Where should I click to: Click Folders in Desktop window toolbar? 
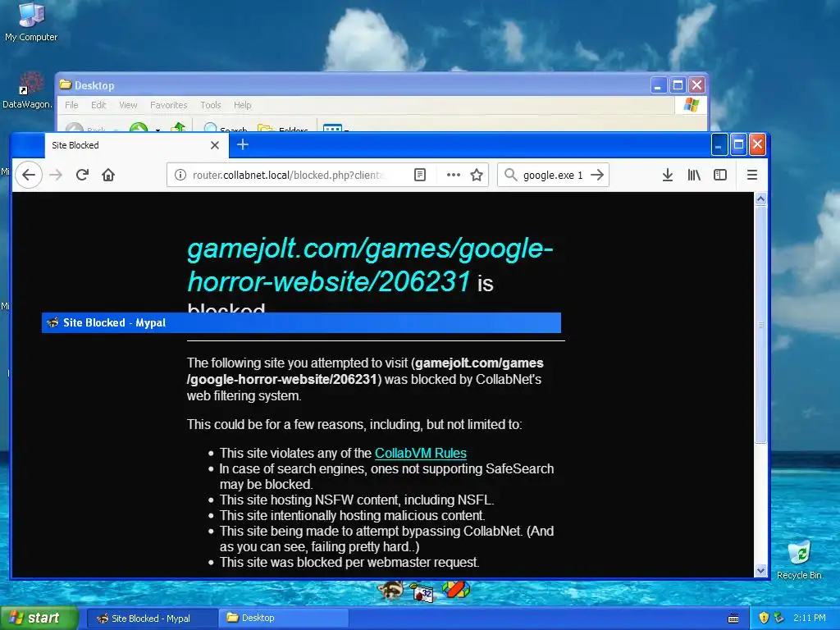pyautogui.click(x=283, y=129)
